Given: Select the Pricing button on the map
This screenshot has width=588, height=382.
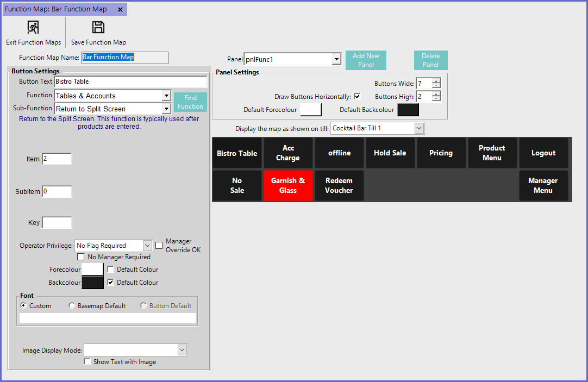Looking at the screenshot, I should pyautogui.click(x=441, y=153).
